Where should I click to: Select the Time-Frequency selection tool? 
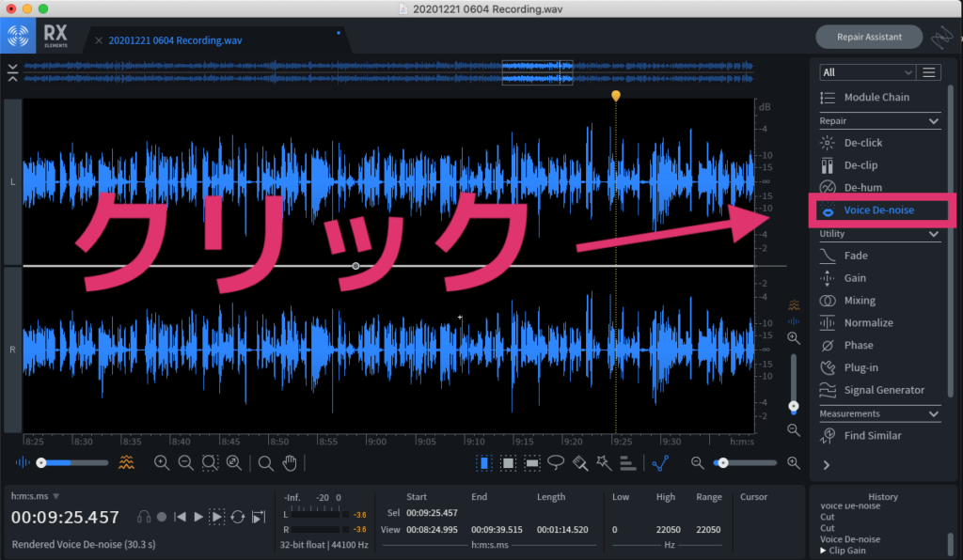click(x=508, y=463)
